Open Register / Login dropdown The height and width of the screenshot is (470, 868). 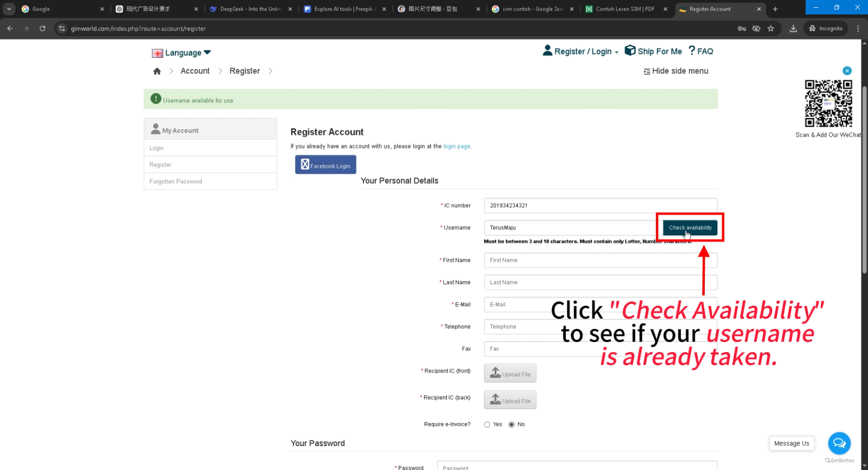pos(581,51)
